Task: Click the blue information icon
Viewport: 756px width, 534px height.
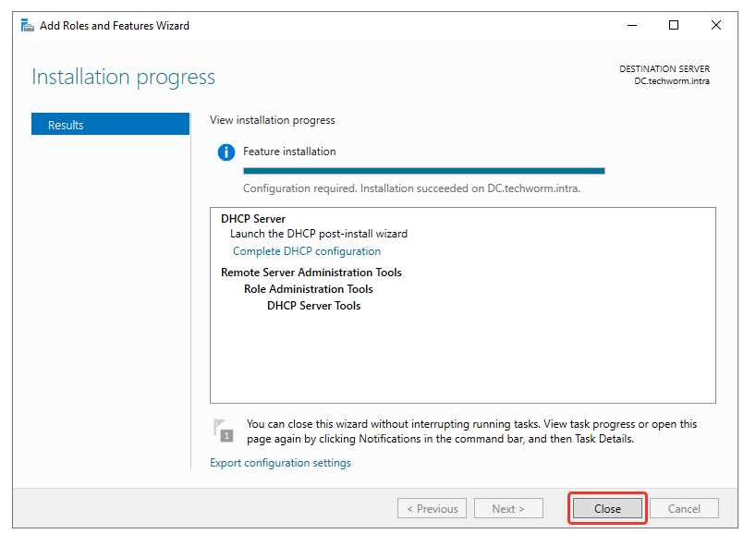Action: pyautogui.click(x=226, y=152)
